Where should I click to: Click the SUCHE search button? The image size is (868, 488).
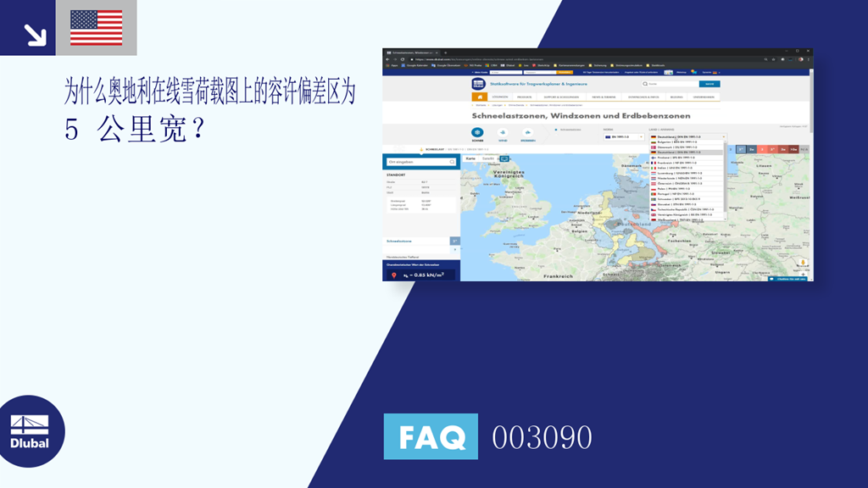tap(709, 84)
